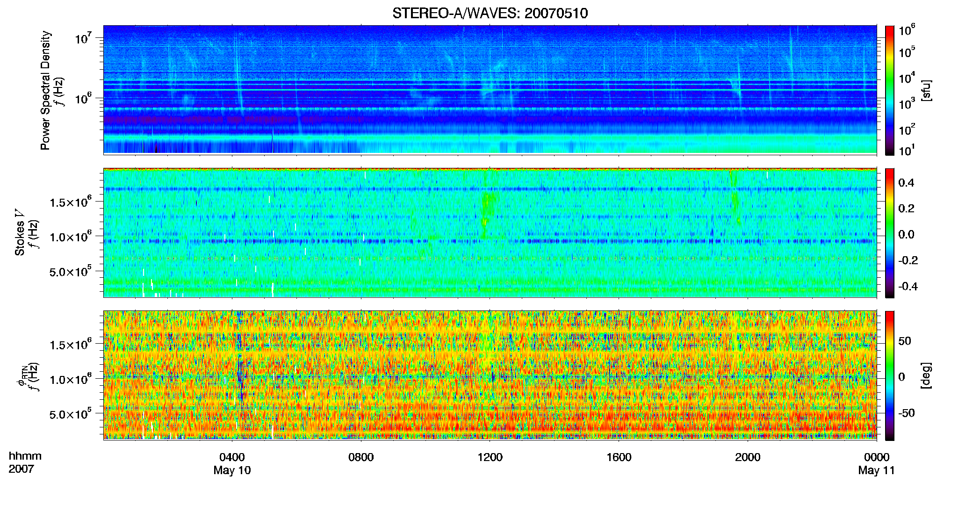The image size is (980, 505).
Task: Click the 5.0×10^5 tick of φ RTN panel
Action: (x=70, y=413)
